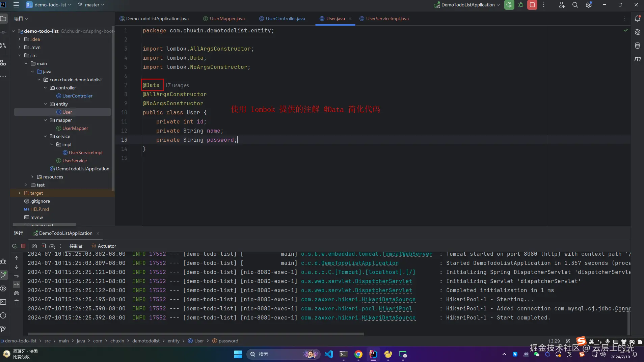Print the console output
The image size is (644, 362).
tap(17, 293)
